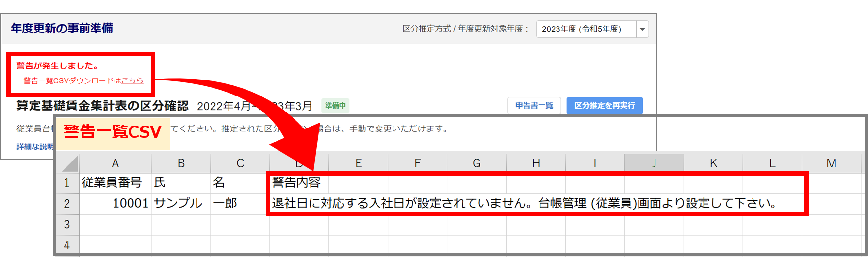Select row 2 header
868x257 pixels.
coord(67,204)
